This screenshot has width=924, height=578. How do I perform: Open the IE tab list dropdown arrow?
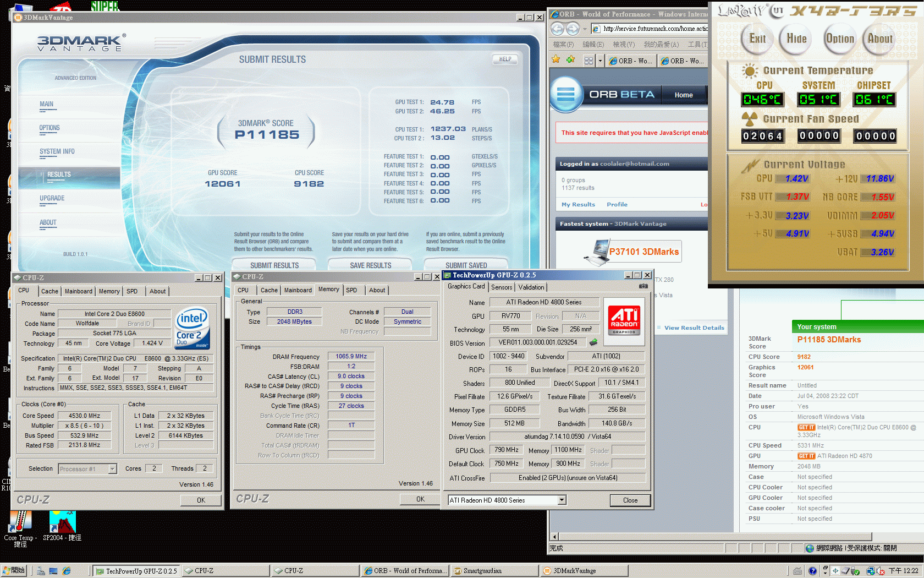pos(601,61)
